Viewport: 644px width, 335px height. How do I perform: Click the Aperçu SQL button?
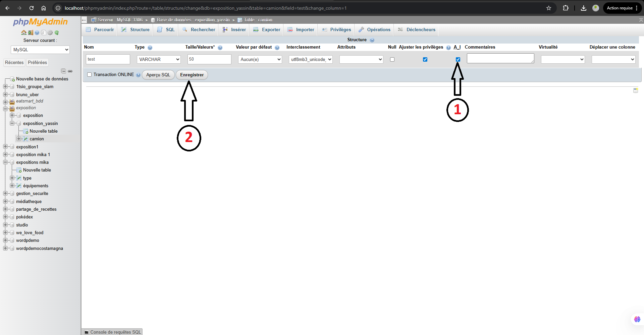tap(158, 75)
